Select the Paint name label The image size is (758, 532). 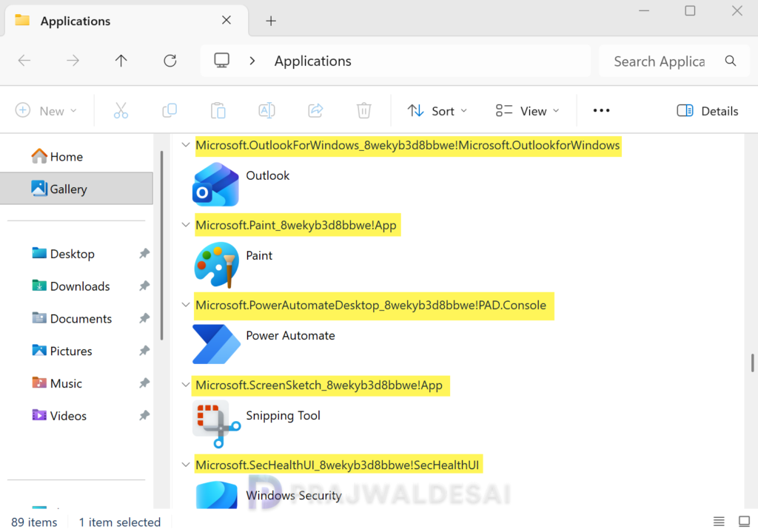259,255
